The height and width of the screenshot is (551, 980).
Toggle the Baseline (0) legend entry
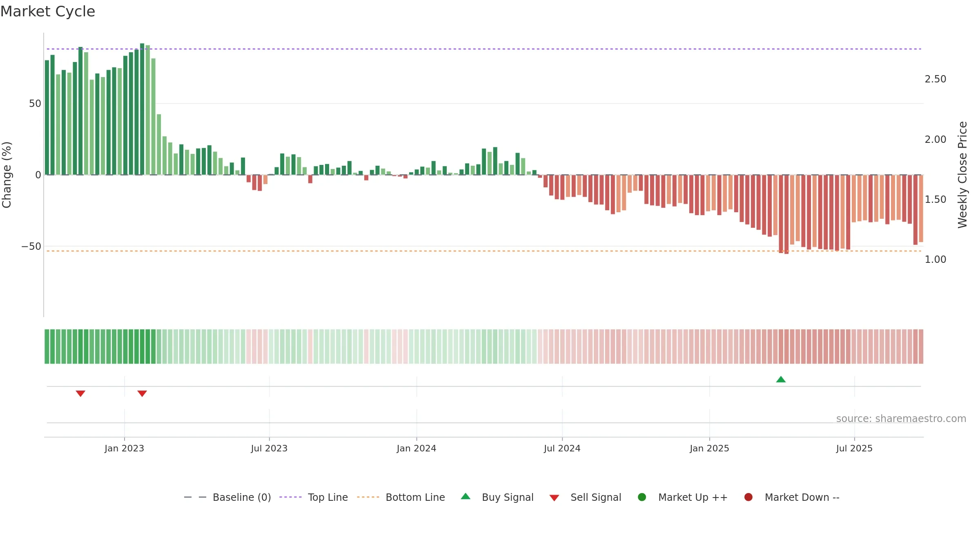(x=227, y=497)
